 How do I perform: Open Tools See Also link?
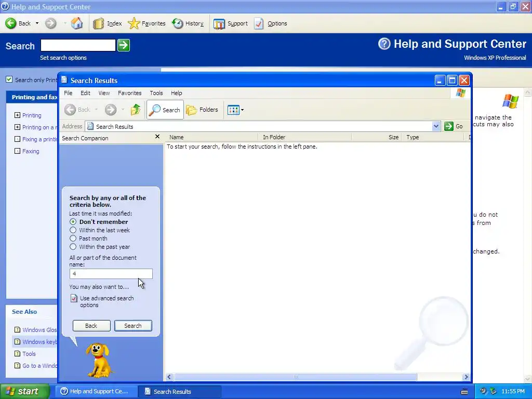tap(29, 354)
